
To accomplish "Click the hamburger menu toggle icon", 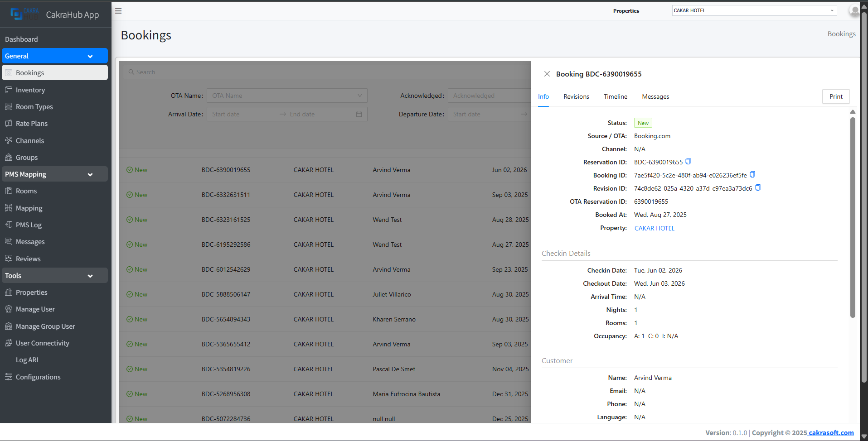I will coord(118,11).
